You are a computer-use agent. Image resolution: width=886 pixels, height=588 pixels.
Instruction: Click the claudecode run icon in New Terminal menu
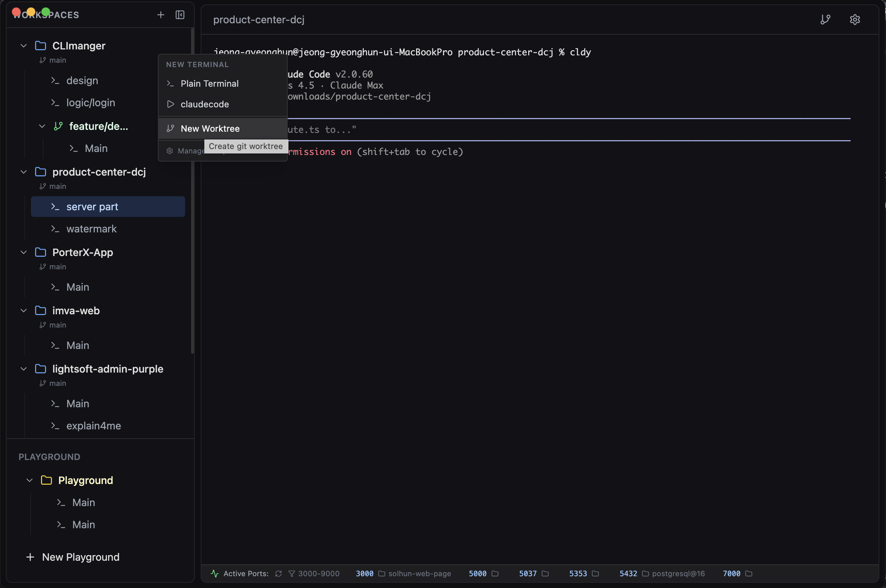click(171, 104)
